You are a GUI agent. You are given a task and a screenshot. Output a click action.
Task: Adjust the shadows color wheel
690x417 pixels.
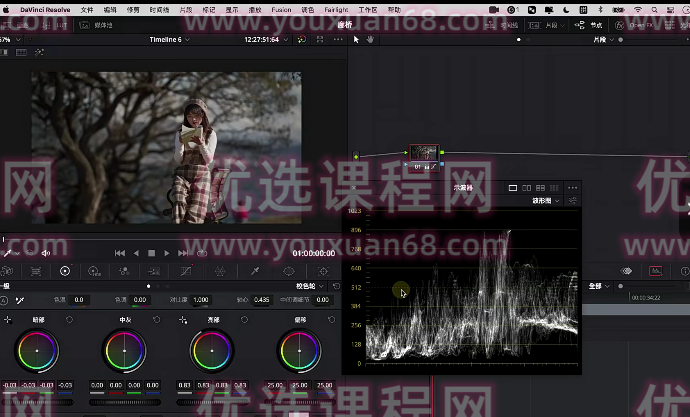click(x=37, y=351)
